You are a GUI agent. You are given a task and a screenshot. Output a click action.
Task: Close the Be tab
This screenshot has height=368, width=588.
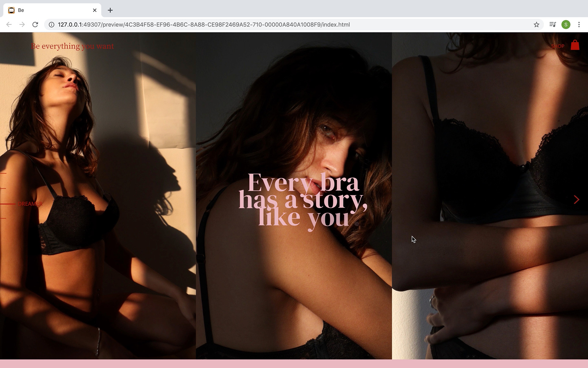tap(95, 10)
